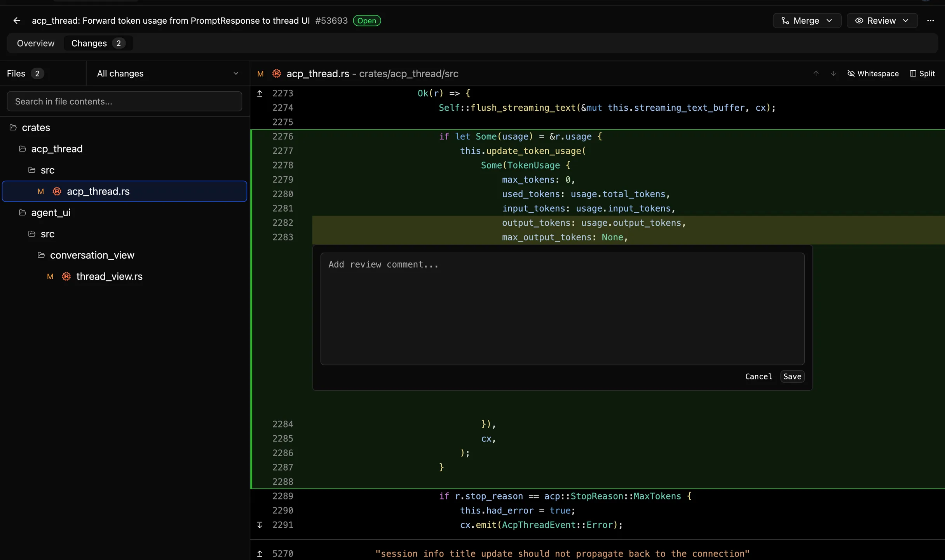The image size is (945, 560).
Task: Click line number 2291
Action: pos(283,525)
